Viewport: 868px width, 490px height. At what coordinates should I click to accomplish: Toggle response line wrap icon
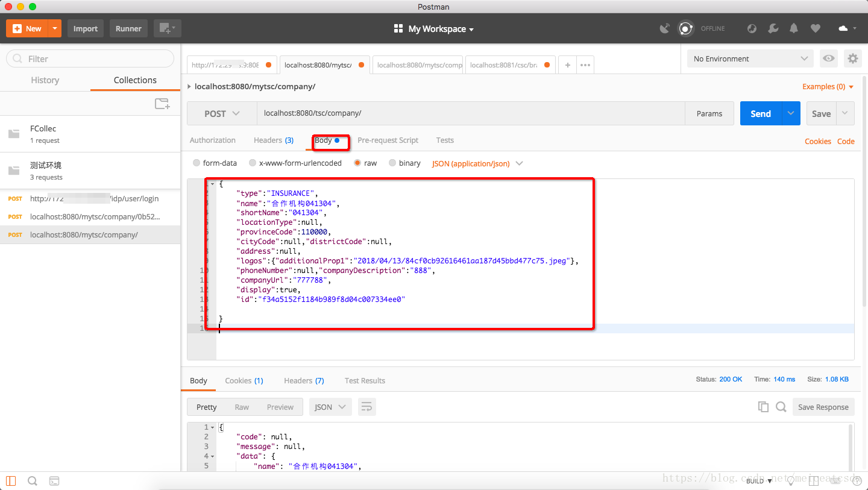[x=366, y=407]
